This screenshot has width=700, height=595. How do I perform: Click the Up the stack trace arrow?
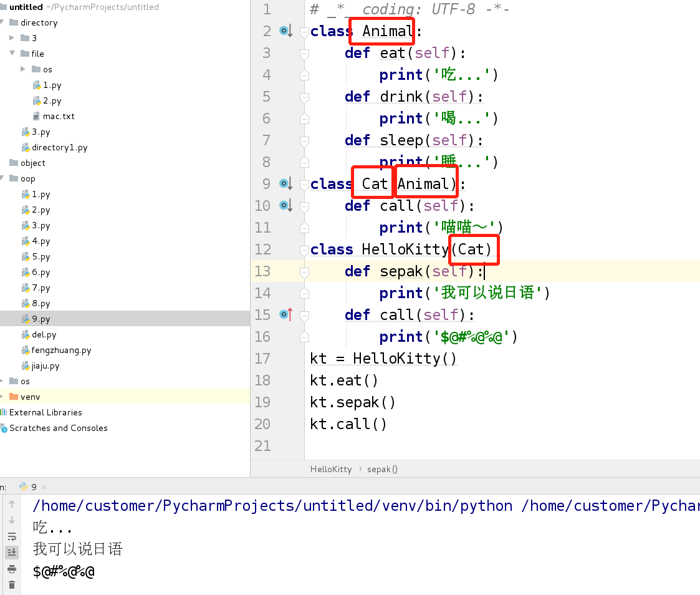tap(12, 504)
